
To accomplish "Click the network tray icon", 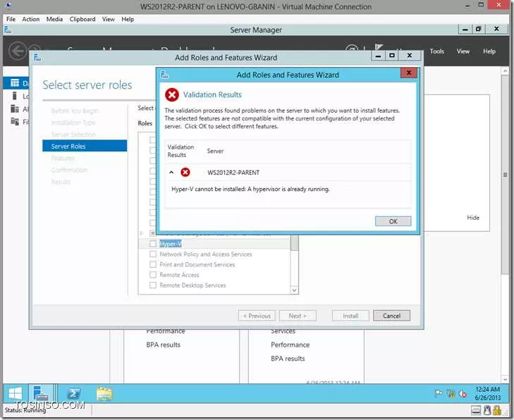I will [x=451, y=393].
